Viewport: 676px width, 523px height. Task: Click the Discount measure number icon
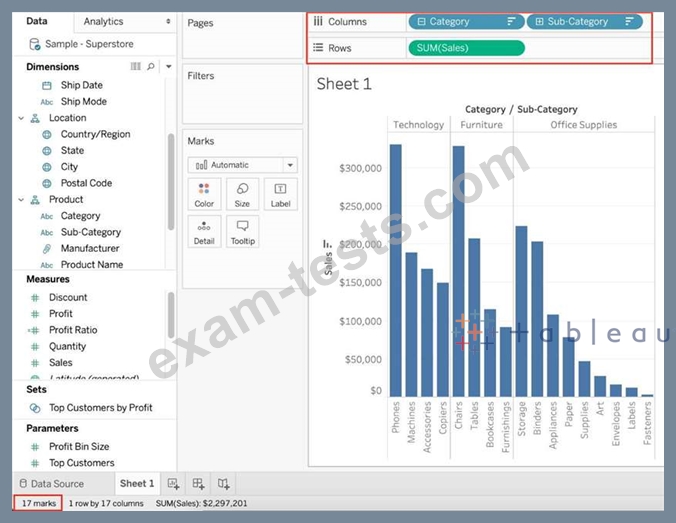35,298
